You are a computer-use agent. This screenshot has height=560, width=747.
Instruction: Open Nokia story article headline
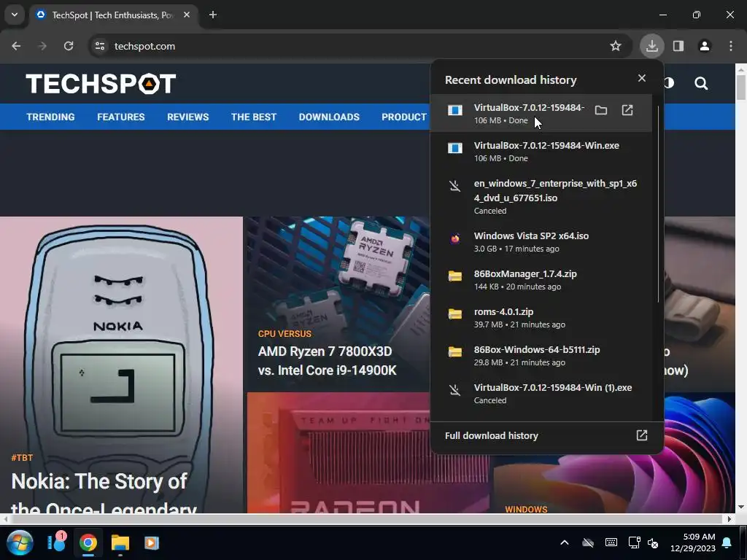[x=104, y=494]
